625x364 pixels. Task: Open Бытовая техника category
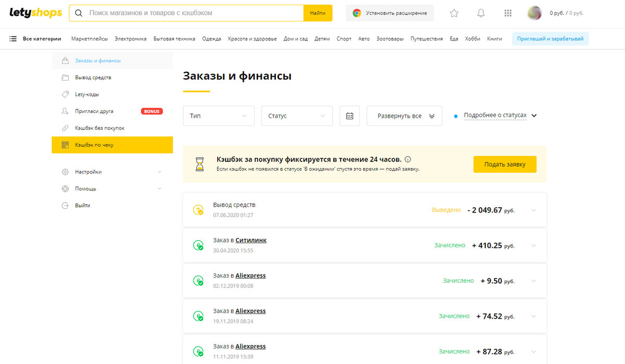click(174, 39)
